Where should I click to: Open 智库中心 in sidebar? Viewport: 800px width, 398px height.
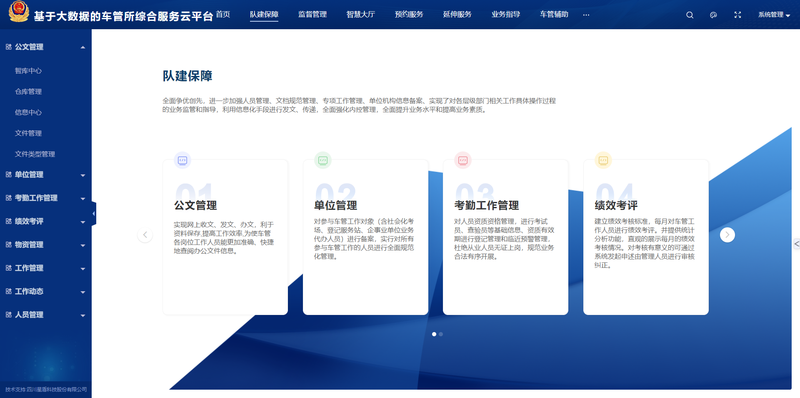tap(28, 71)
